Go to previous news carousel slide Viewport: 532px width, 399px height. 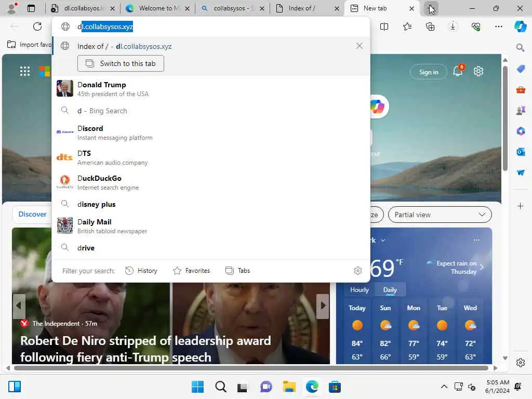tap(18, 305)
